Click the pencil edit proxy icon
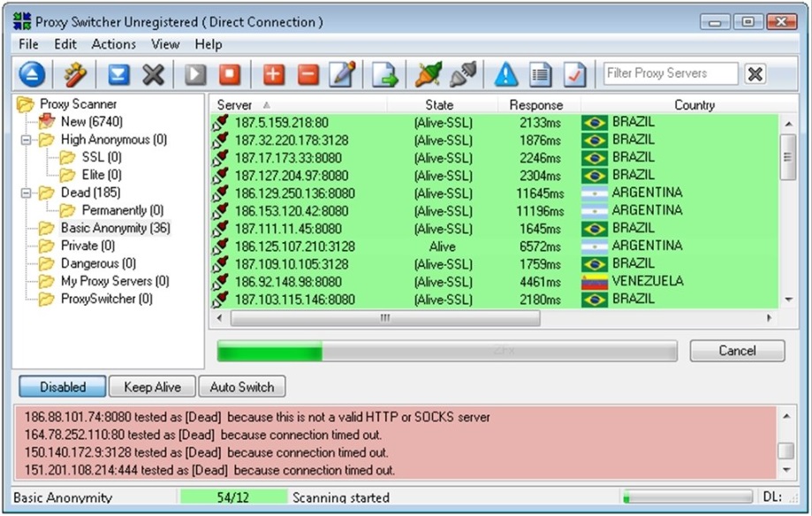812x516 pixels. (342, 75)
